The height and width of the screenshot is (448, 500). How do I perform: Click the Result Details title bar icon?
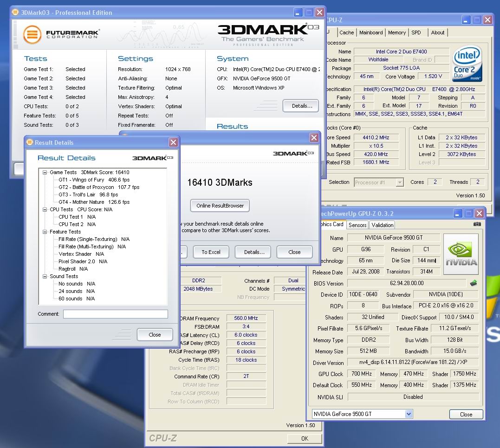tap(30, 142)
